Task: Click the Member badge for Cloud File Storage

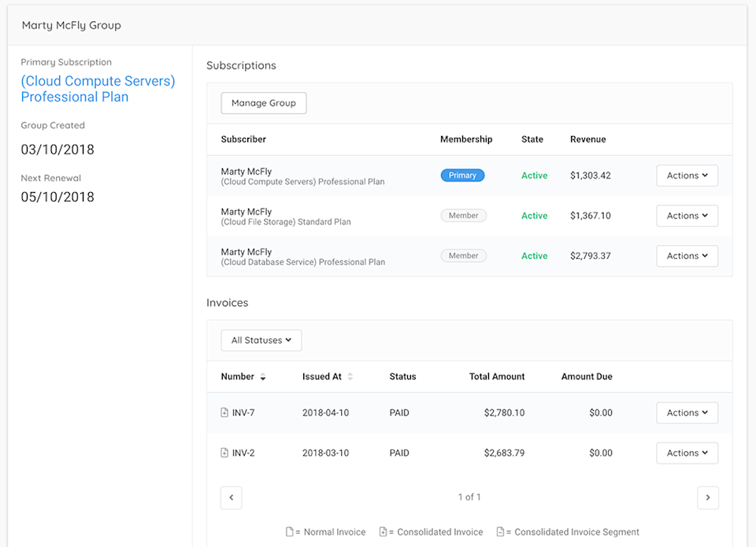Action: click(463, 216)
